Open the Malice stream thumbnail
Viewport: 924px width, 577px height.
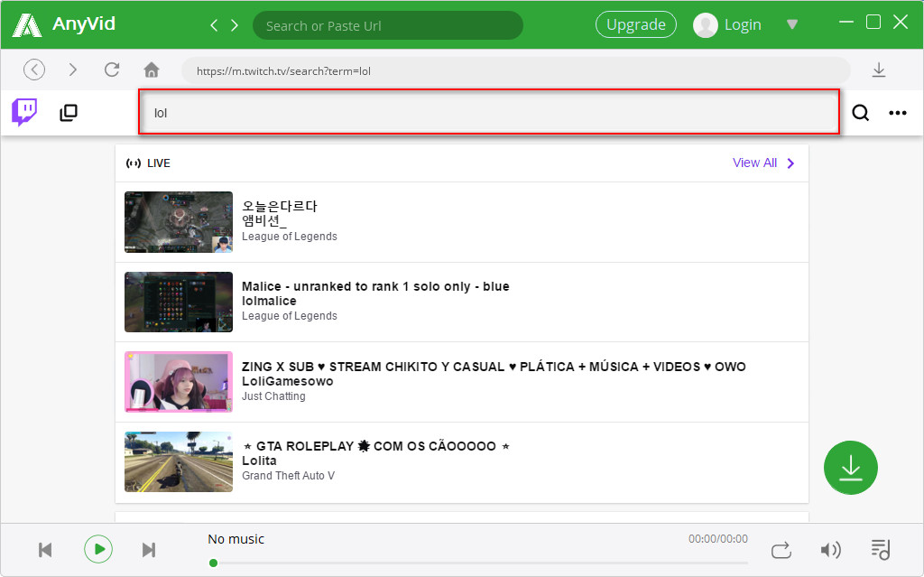point(179,302)
